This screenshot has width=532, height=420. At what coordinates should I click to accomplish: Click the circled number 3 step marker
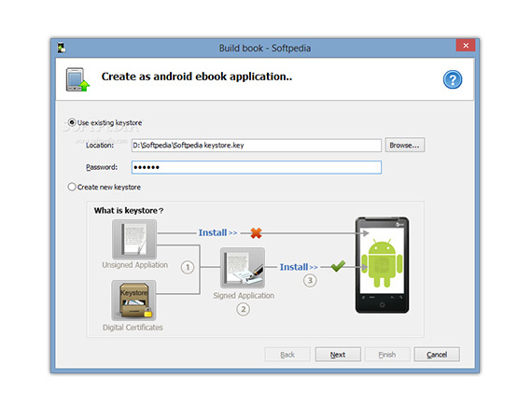pyautogui.click(x=310, y=281)
